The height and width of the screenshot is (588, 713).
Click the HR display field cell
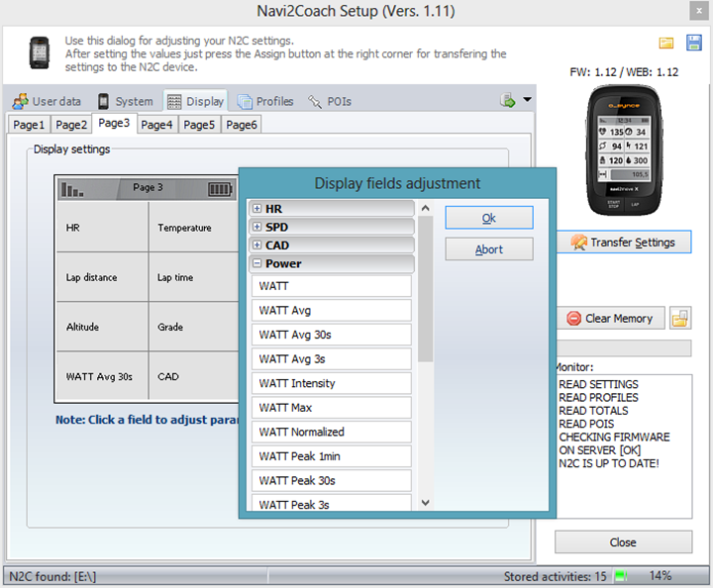point(102,227)
